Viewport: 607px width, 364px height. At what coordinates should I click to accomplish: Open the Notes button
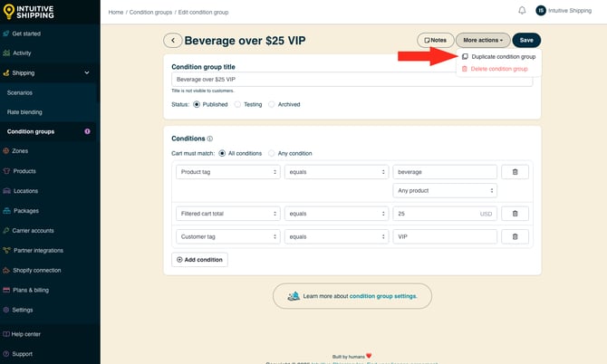pyautogui.click(x=435, y=40)
